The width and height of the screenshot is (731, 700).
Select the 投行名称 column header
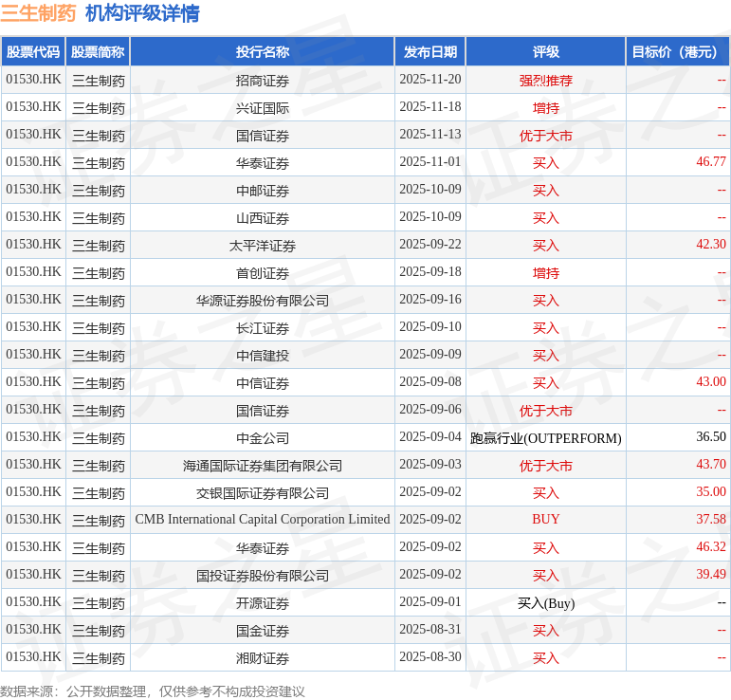(263, 52)
